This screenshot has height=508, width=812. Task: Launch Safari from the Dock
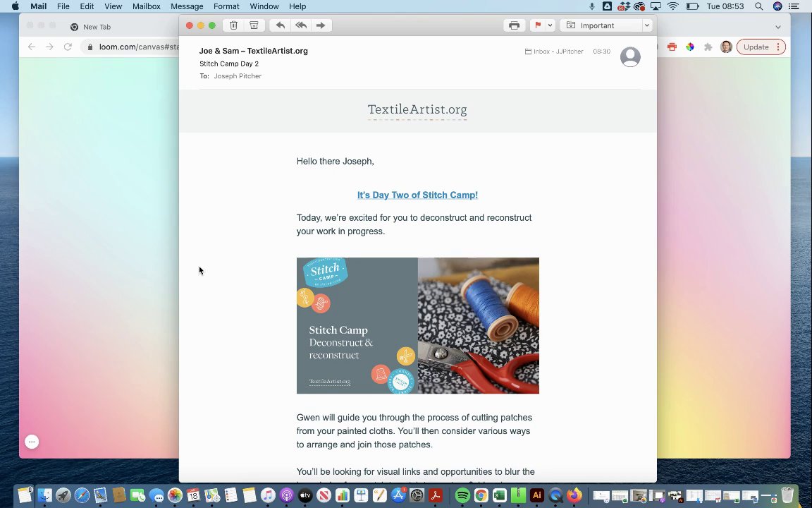coord(82,495)
